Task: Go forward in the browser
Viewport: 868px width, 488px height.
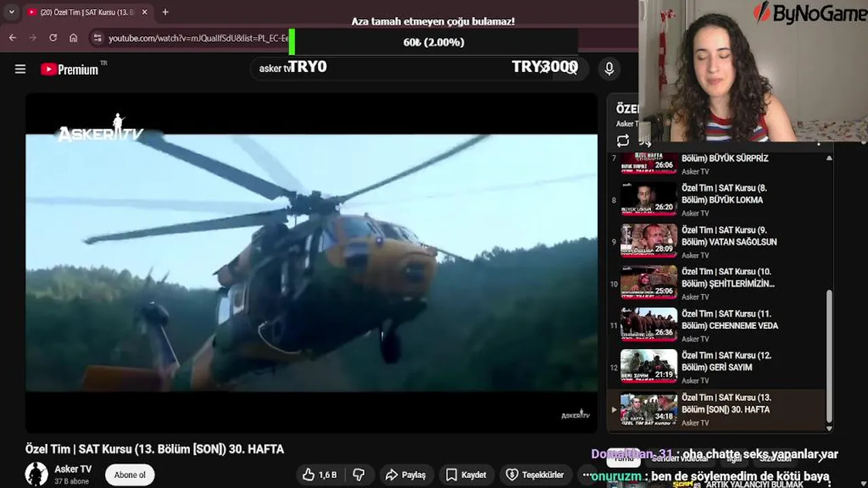Action: coord(33,38)
